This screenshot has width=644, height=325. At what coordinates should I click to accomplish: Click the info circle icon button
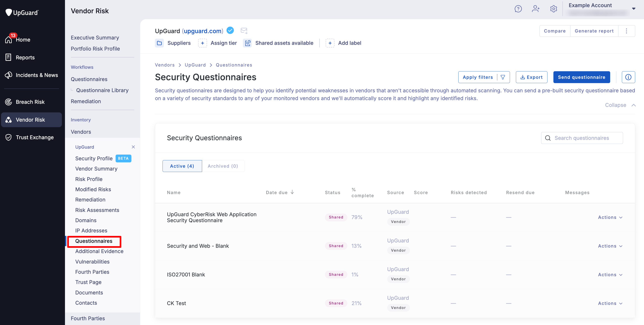628,77
